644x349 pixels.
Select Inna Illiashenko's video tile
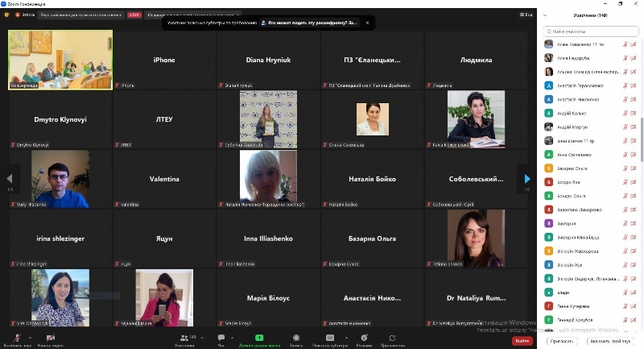point(268,239)
